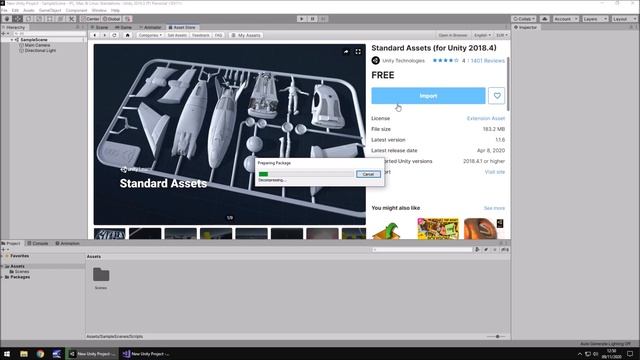Open the Extension Asset license link
Screen dimensions: 640x360
pyautogui.click(x=486, y=118)
